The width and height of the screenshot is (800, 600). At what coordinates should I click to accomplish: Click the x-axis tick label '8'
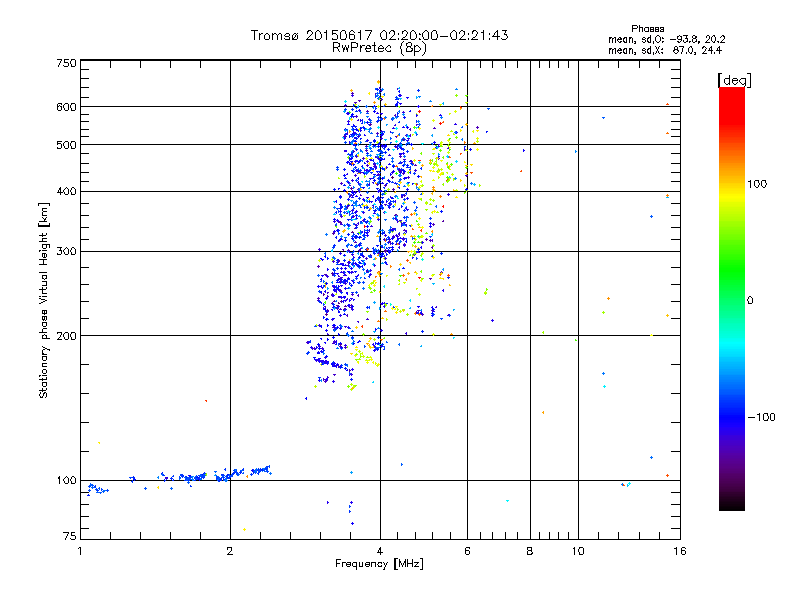pyautogui.click(x=530, y=551)
